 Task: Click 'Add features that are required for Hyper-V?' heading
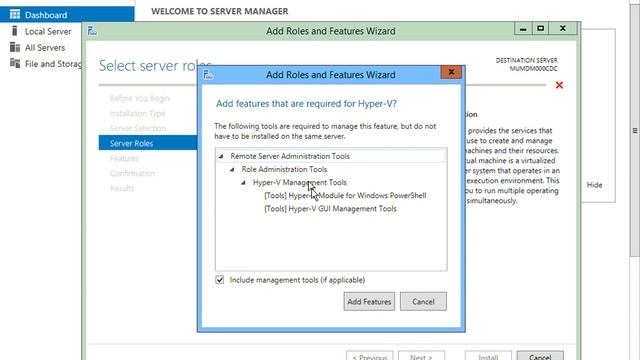(x=306, y=104)
